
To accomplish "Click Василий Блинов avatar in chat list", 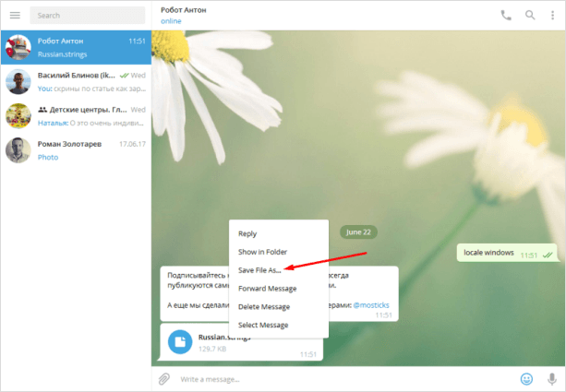I will coord(18,81).
